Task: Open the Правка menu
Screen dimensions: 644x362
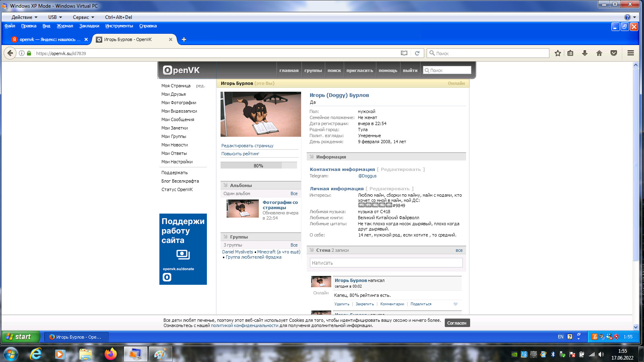Action: 29,26
